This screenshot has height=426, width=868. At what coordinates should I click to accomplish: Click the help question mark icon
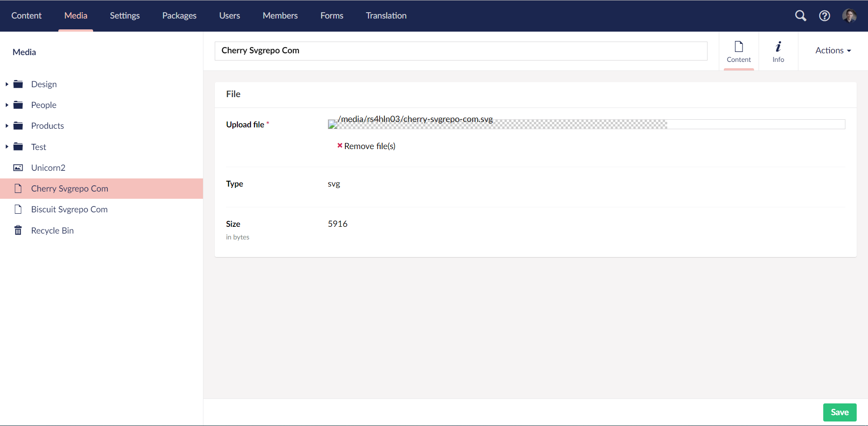click(x=825, y=15)
